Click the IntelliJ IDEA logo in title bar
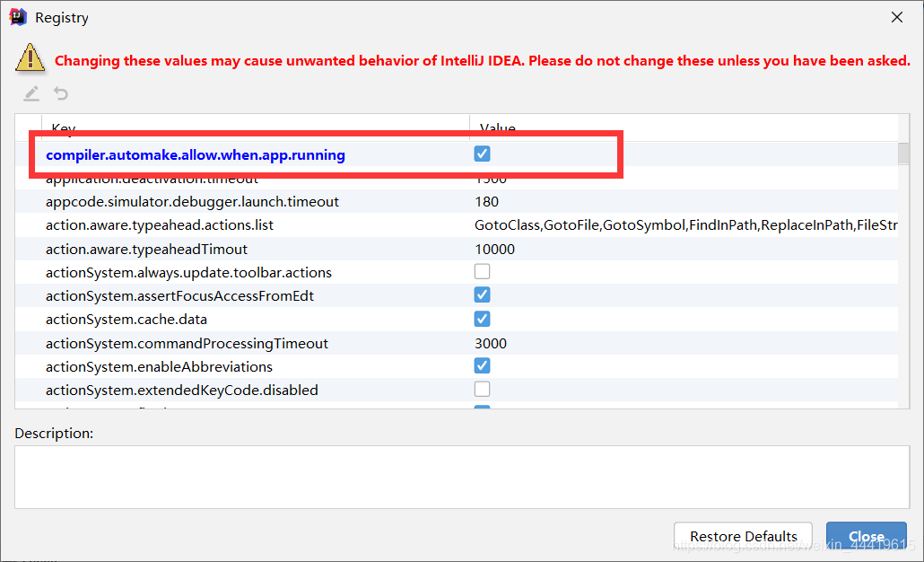The width and height of the screenshot is (924, 562). (x=18, y=17)
